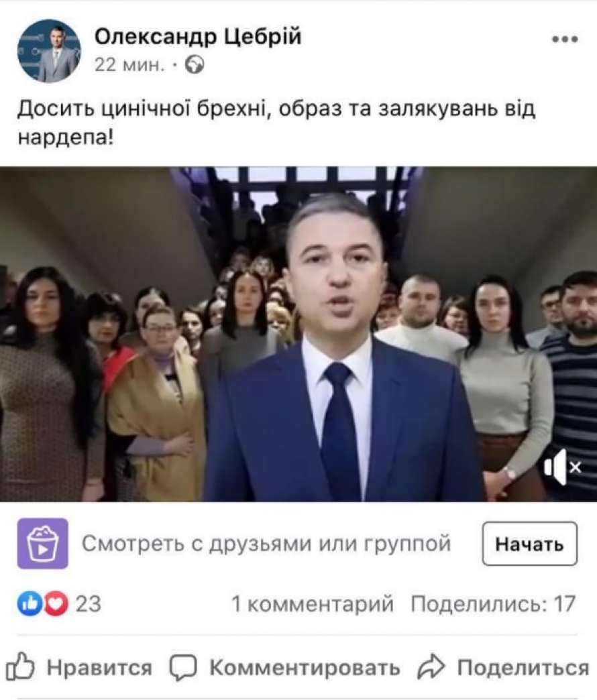
Task: Unmute the video with the speaker icon
Action: point(563,467)
